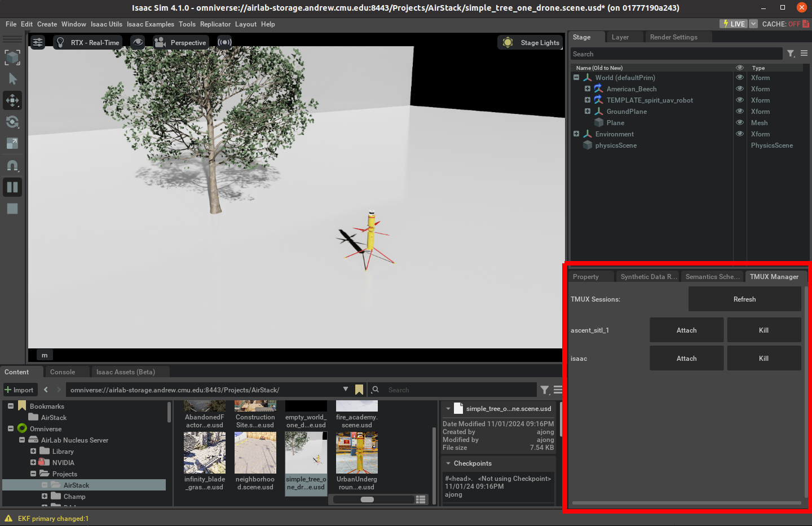Viewport: 812px width, 526px height.
Task: Toggle the Environment eye icon
Action: pyautogui.click(x=740, y=134)
